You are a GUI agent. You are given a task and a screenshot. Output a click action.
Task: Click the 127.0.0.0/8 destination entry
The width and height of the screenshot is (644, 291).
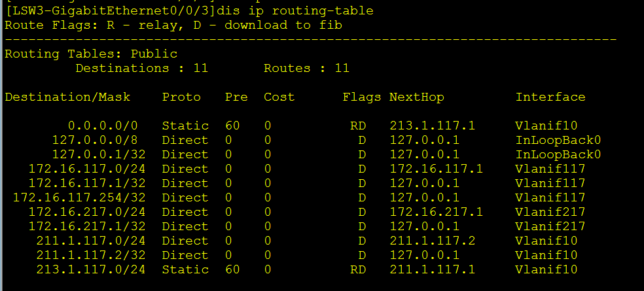click(x=98, y=140)
